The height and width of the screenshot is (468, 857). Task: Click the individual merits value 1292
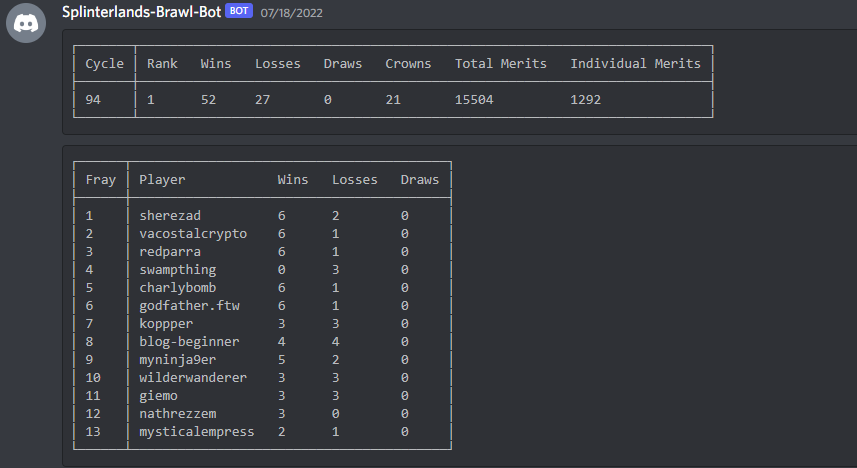[585, 100]
